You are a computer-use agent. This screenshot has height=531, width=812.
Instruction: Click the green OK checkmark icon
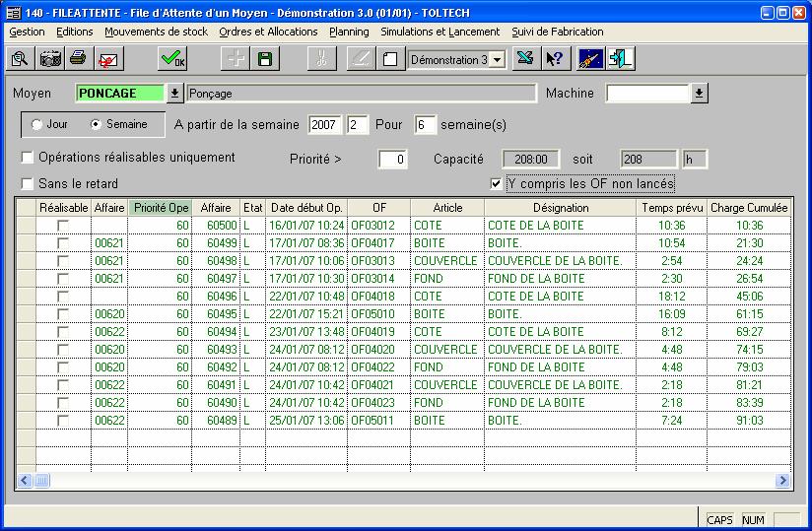tap(172, 58)
